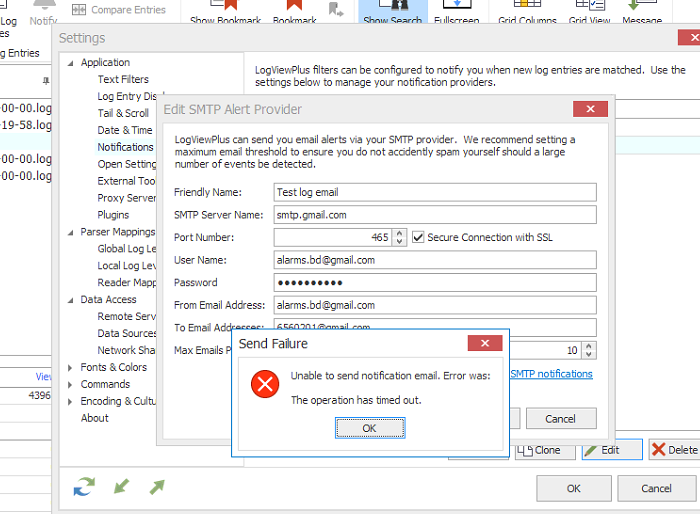Select Commands settings item

click(x=105, y=384)
